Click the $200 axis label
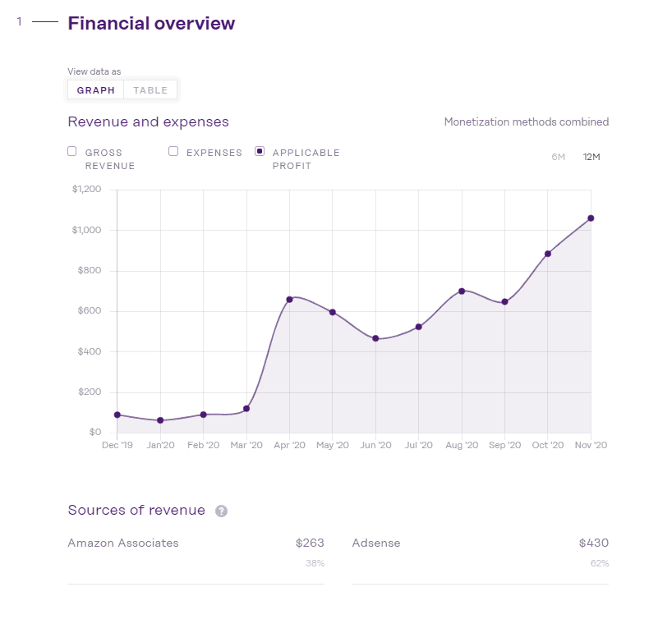 [90, 392]
